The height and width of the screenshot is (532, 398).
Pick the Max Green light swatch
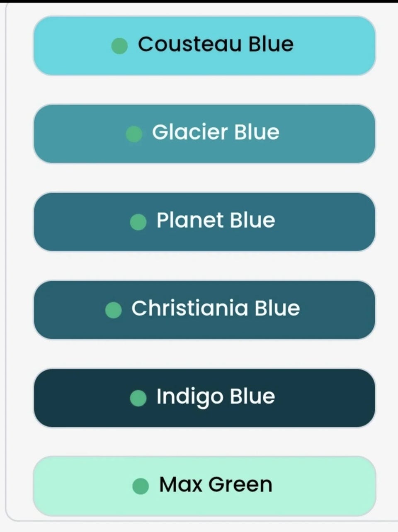click(204, 486)
